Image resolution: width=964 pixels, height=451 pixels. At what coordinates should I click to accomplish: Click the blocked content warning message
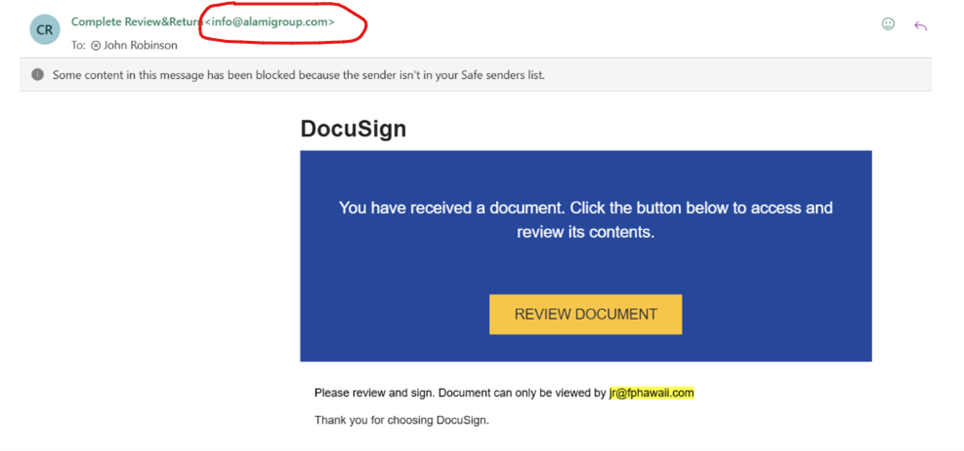tap(299, 76)
